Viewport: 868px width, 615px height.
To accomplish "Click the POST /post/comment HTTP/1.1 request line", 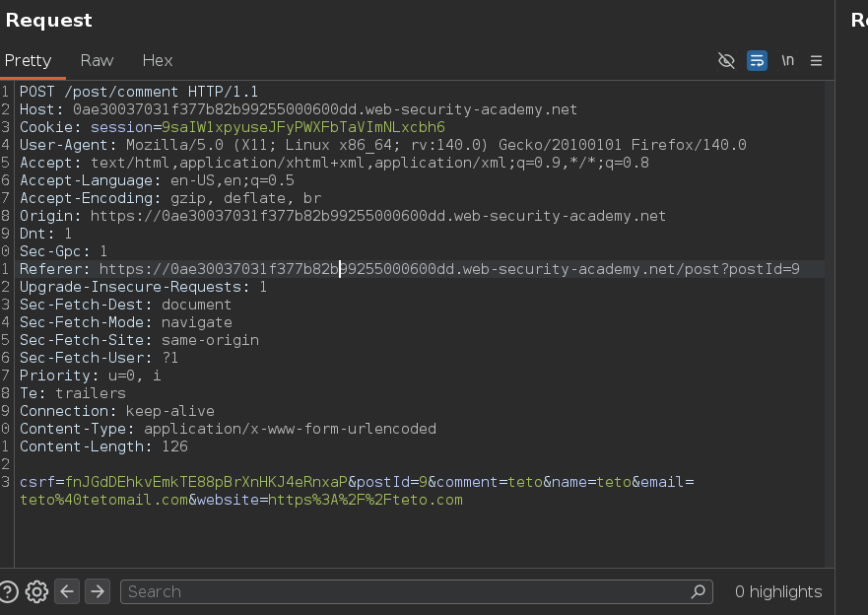I will [x=139, y=92].
